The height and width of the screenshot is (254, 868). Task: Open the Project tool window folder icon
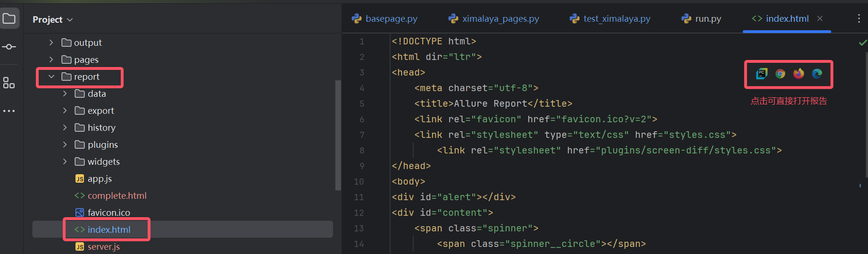[x=9, y=19]
